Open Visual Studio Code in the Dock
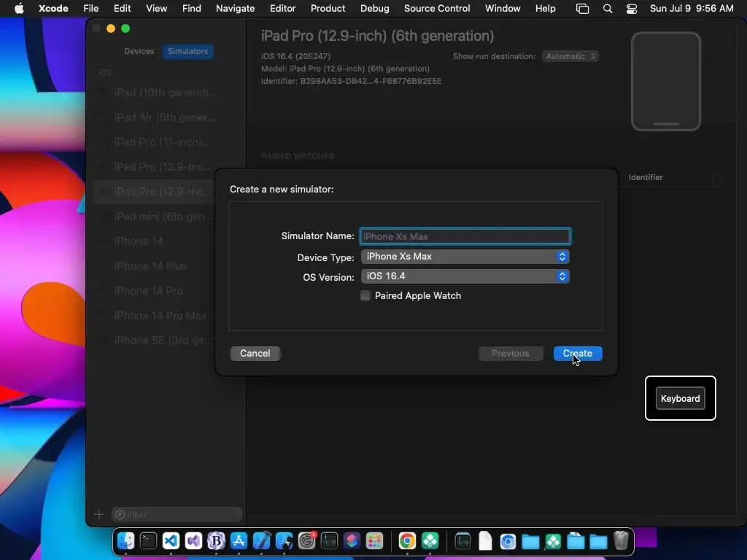This screenshot has height=560, width=747. coord(171,541)
